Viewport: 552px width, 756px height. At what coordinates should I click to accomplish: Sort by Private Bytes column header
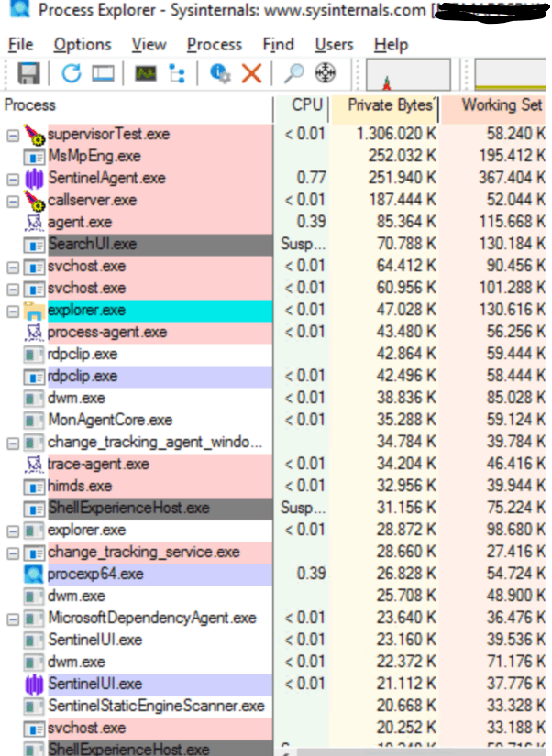point(384,105)
